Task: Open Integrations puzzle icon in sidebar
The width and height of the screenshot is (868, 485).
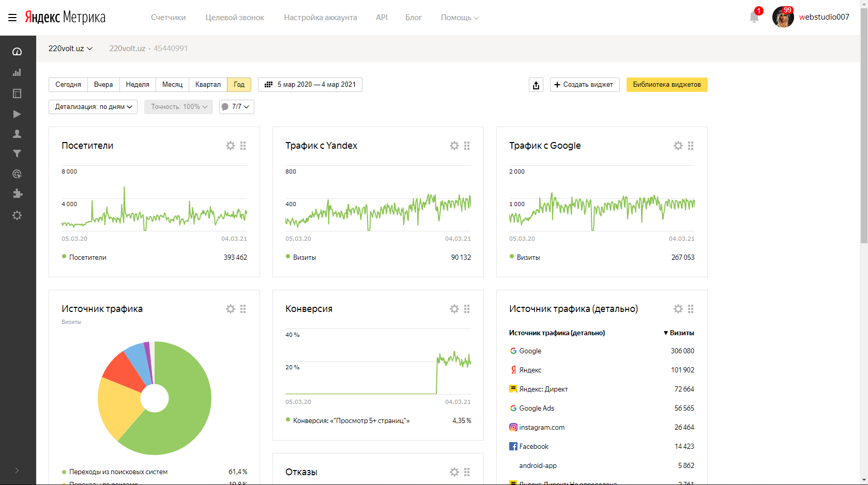Action: tap(17, 194)
